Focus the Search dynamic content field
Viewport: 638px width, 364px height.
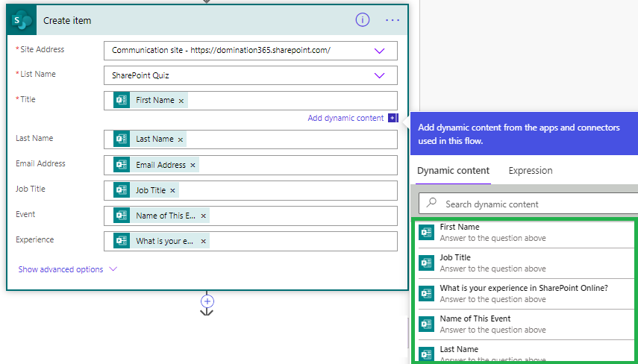click(528, 204)
